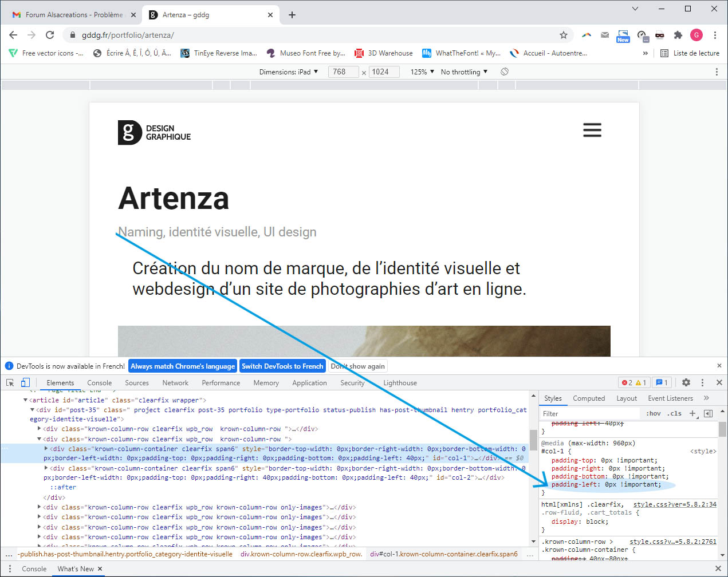
Task: Close the DevTools panel
Action: click(x=719, y=382)
